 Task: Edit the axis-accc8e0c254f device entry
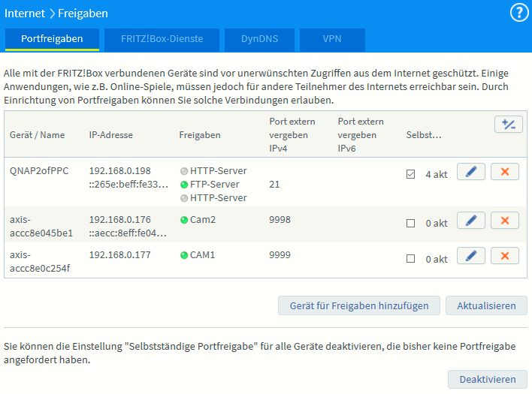click(471, 257)
